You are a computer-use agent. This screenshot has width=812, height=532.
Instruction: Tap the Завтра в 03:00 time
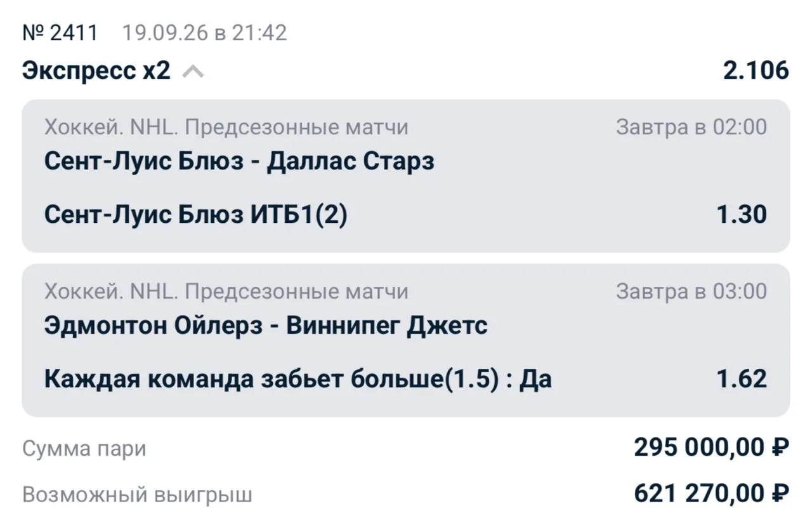point(691,292)
